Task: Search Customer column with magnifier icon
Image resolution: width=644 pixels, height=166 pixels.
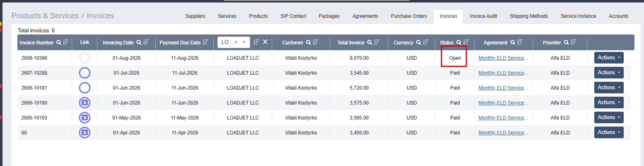Action: [309, 42]
